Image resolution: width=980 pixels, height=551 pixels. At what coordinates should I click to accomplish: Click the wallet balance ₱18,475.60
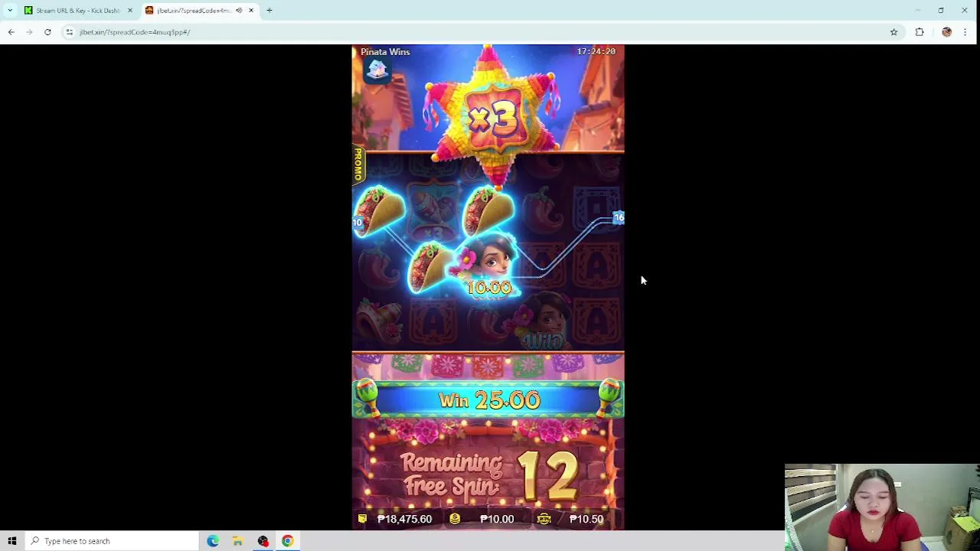pyautogui.click(x=404, y=519)
